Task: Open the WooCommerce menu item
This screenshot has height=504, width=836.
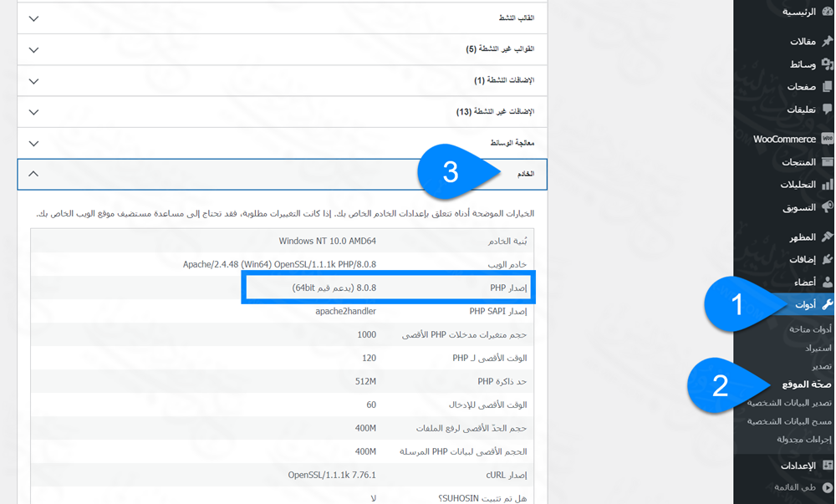Action: point(784,139)
